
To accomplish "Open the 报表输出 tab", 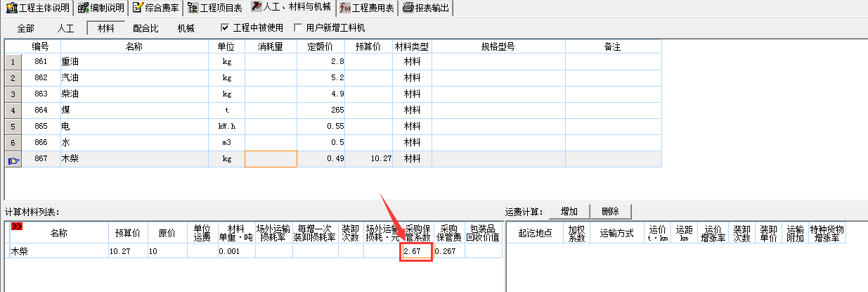I will 427,8.
